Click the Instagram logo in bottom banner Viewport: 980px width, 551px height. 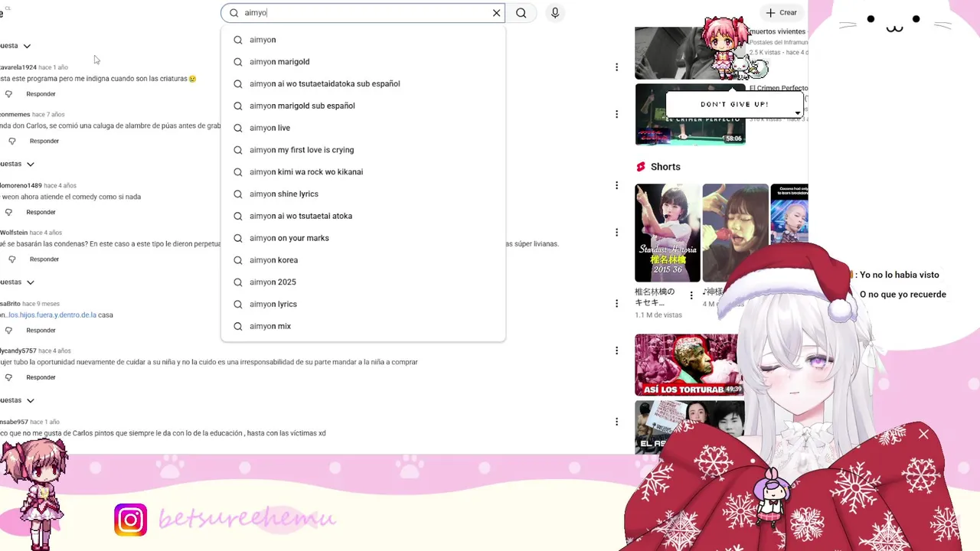coord(131,520)
